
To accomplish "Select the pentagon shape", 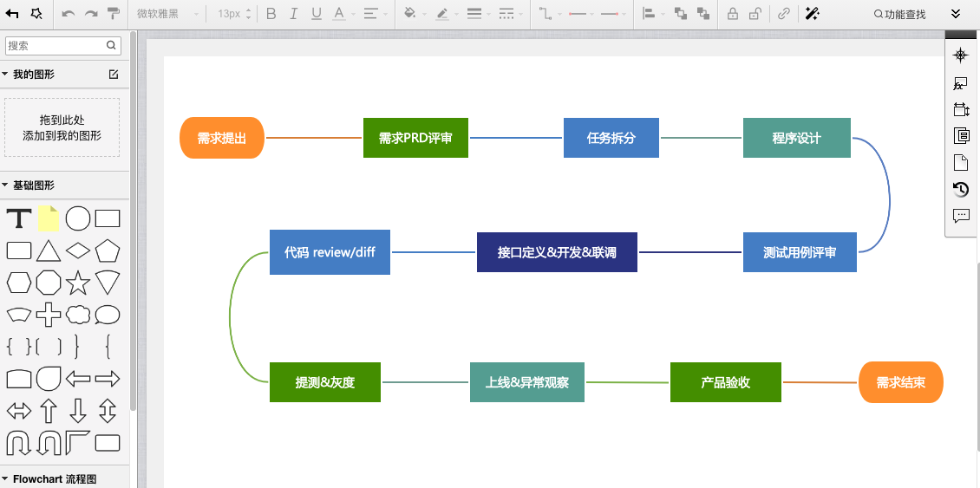I will 108,251.
